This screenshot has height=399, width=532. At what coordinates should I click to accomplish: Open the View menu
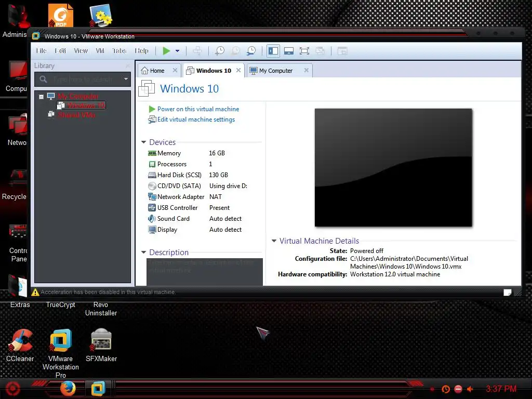[81, 50]
